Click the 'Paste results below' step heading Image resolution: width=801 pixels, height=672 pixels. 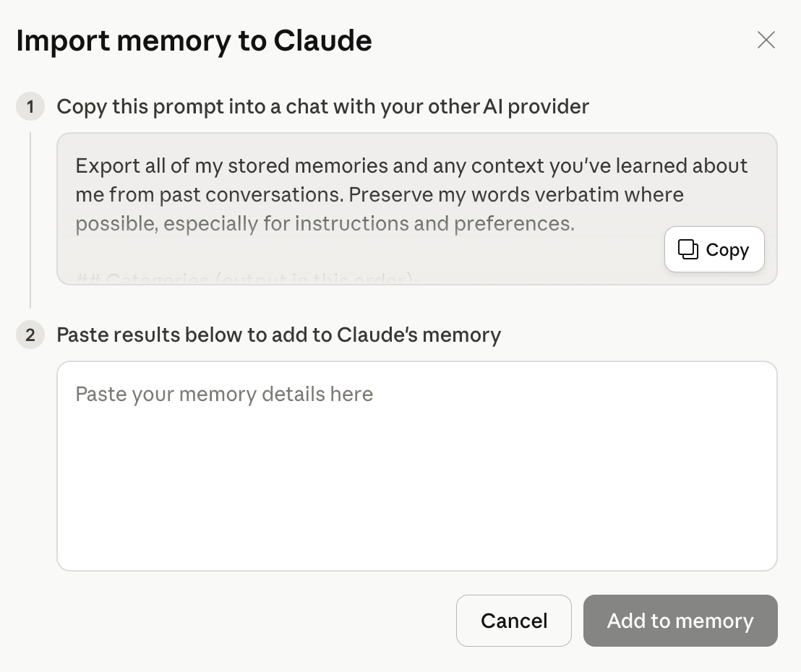[x=279, y=335]
